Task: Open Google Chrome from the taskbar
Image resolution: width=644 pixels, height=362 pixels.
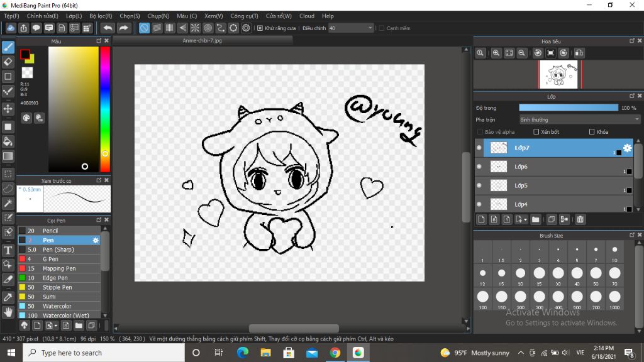Action: click(x=335, y=353)
